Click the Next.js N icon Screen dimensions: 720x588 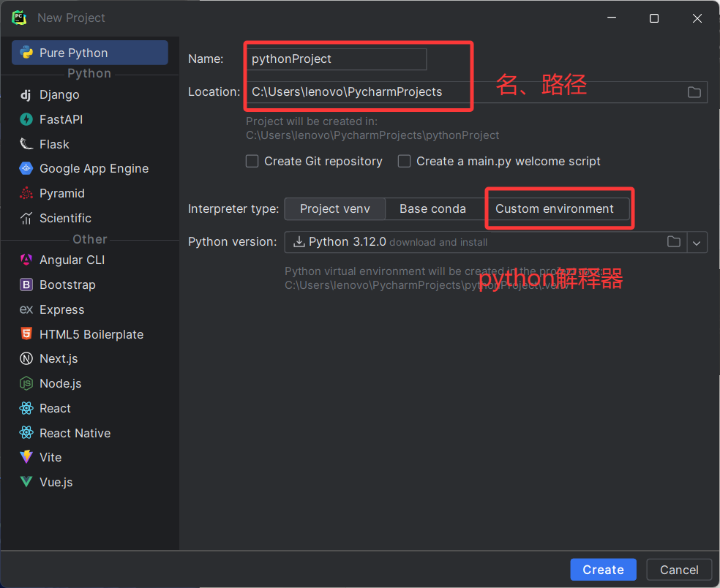click(26, 358)
